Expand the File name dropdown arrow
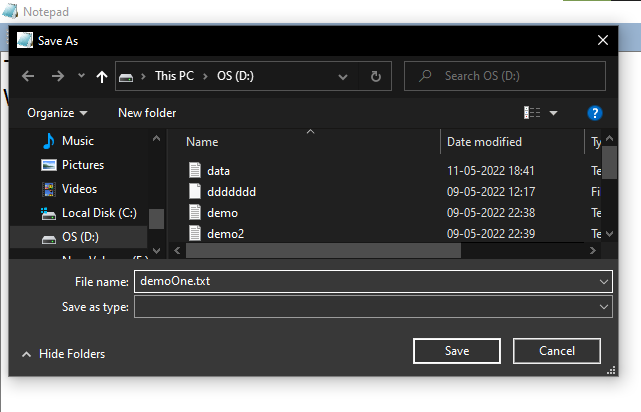This screenshot has height=412, width=641. pos(604,282)
